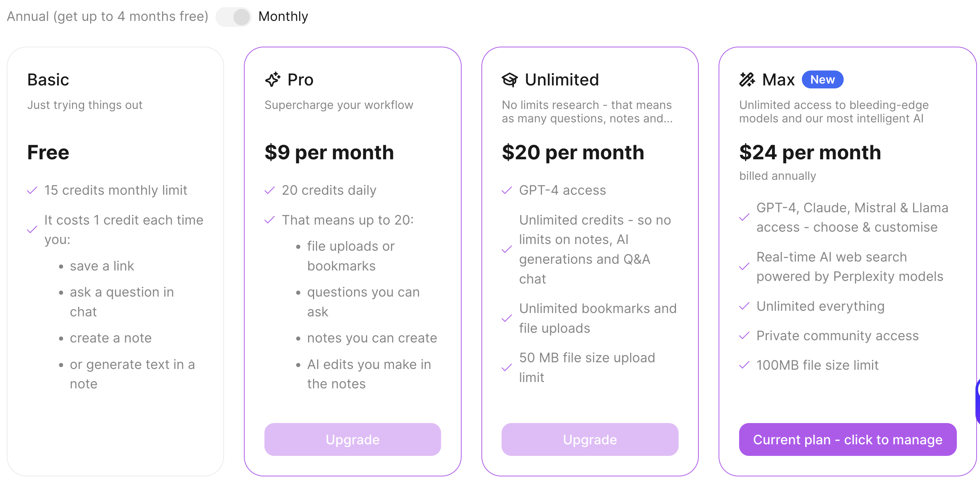Click the Pro plan sparkle icon

tap(272, 79)
